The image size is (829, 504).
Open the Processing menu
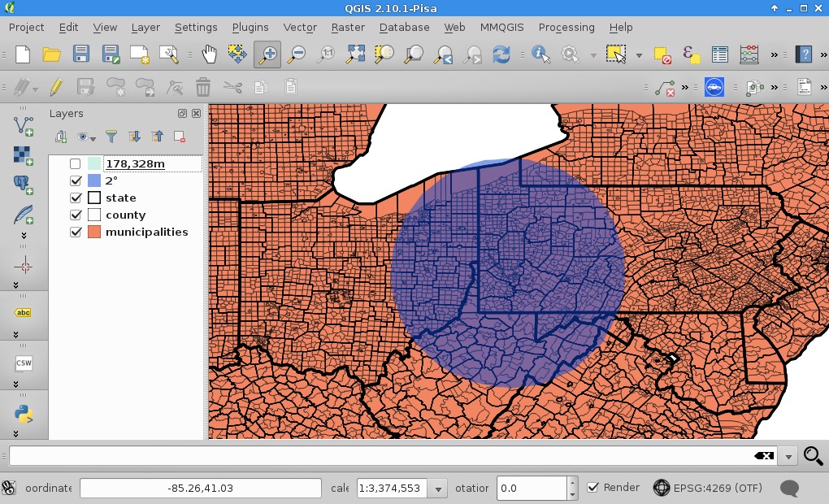[566, 27]
